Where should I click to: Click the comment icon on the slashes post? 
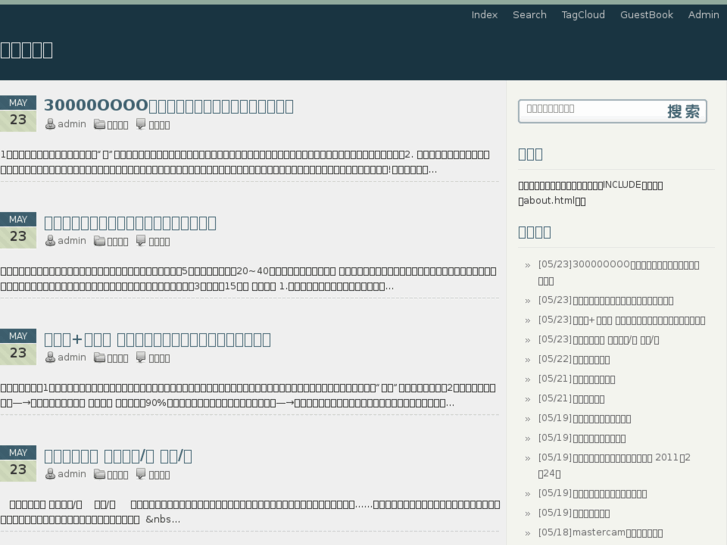click(x=141, y=474)
